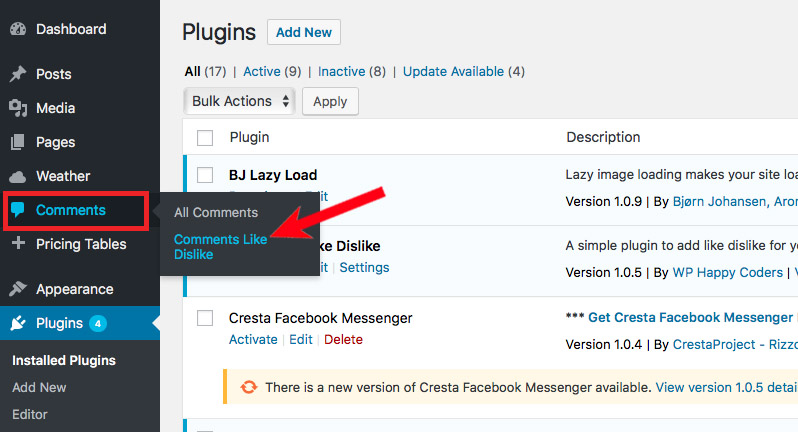Filter by Active plugins
798x432 pixels.
(x=262, y=71)
